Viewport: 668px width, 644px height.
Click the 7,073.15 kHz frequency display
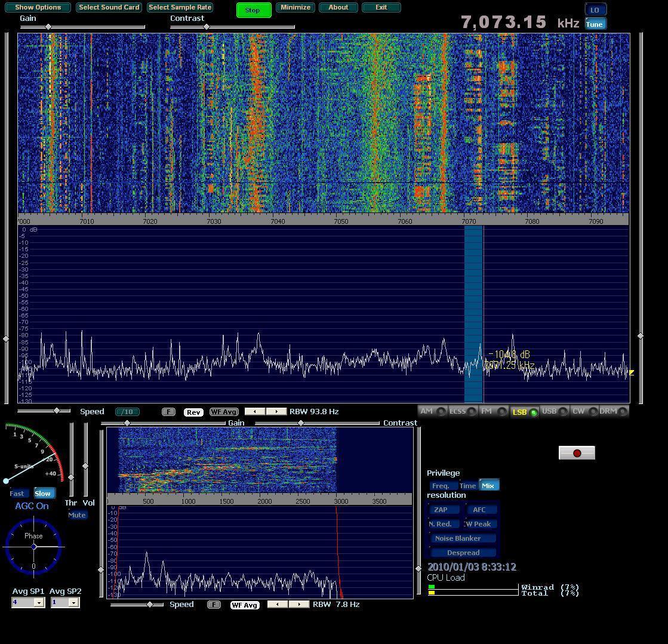click(503, 22)
